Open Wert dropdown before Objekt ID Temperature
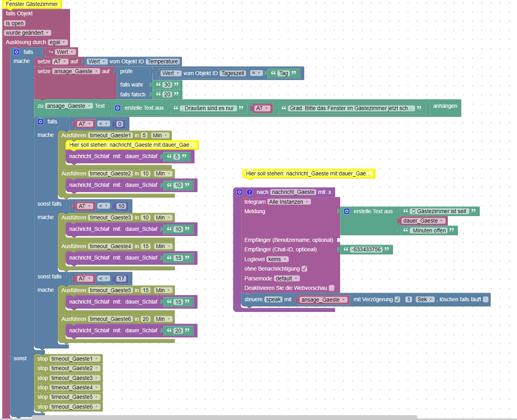The width and height of the screenshot is (517, 420). pyautogui.click(x=97, y=61)
